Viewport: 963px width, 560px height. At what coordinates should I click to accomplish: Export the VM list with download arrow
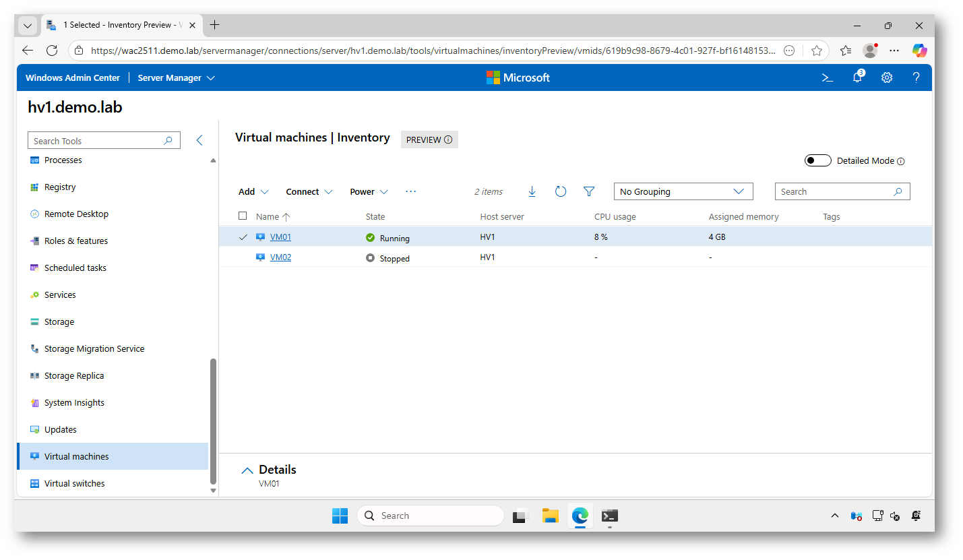pyautogui.click(x=532, y=191)
